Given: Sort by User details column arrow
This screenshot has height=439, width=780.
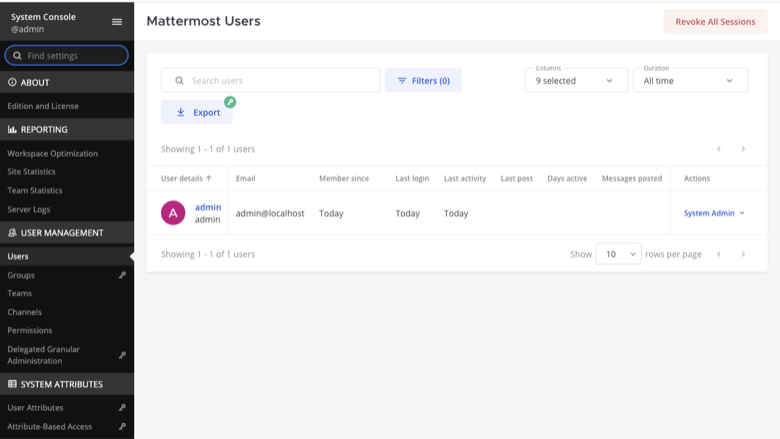Looking at the screenshot, I should pyautogui.click(x=208, y=178).
